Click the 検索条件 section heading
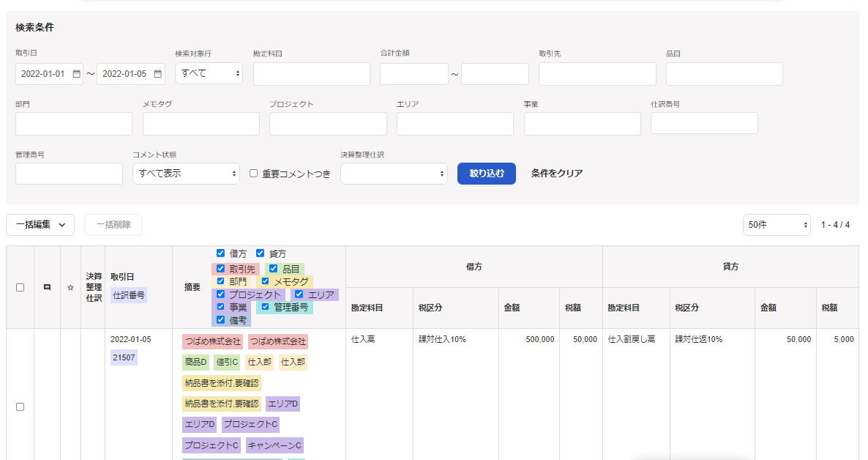The height and width of the screenshot is (460, 868). [35, 27]
